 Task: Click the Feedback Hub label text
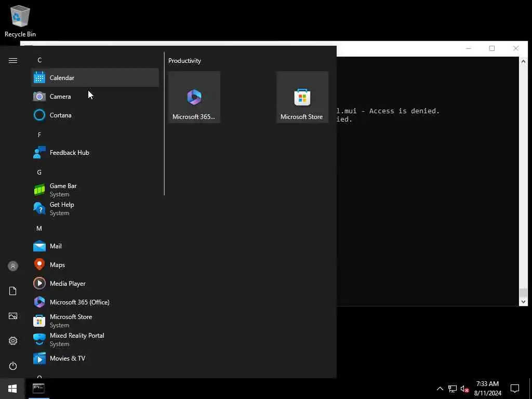[69, 153]
